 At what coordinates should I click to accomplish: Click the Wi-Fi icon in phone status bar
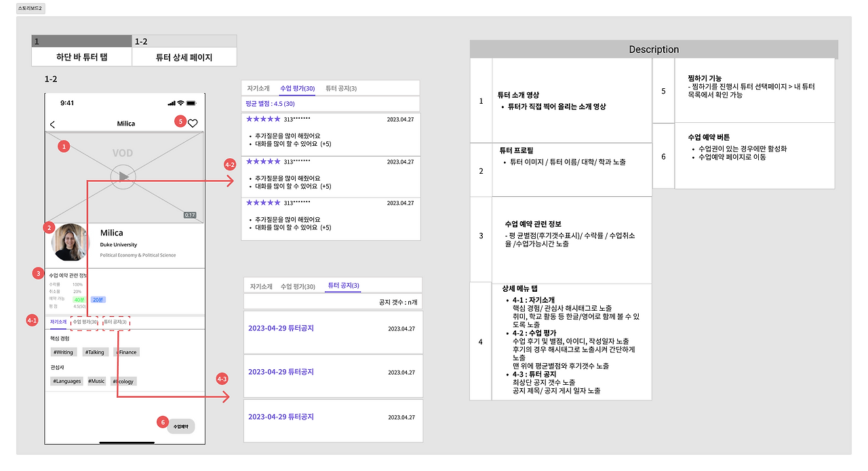tap(180, 103)
